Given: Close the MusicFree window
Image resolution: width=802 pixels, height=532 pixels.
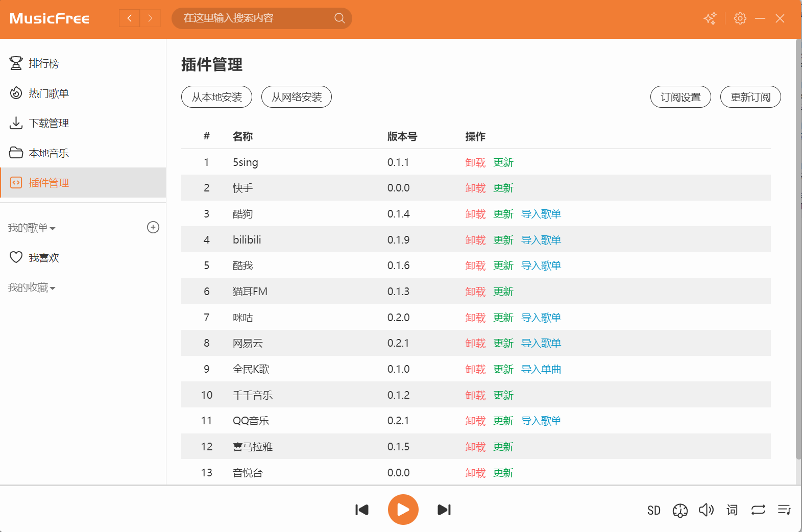Looking at the screenshot, I should click(780, 18).
